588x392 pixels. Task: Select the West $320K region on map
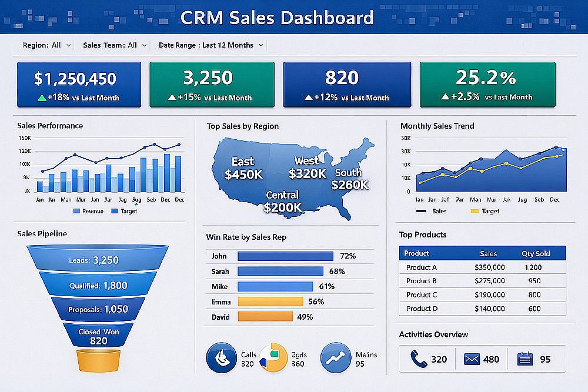coord(308,167)
